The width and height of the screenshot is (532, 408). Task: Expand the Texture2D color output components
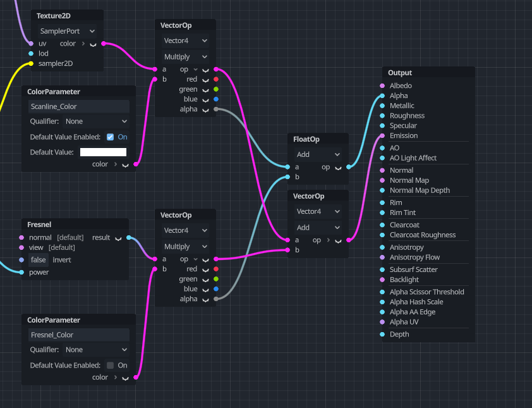(83, 44)
